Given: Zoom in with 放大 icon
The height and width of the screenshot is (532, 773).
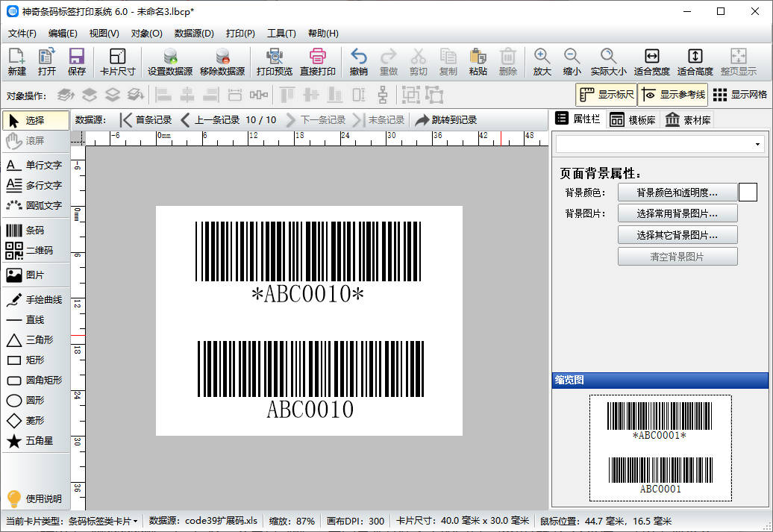Looking at the screenshot, I should click(x=542, y=62).
